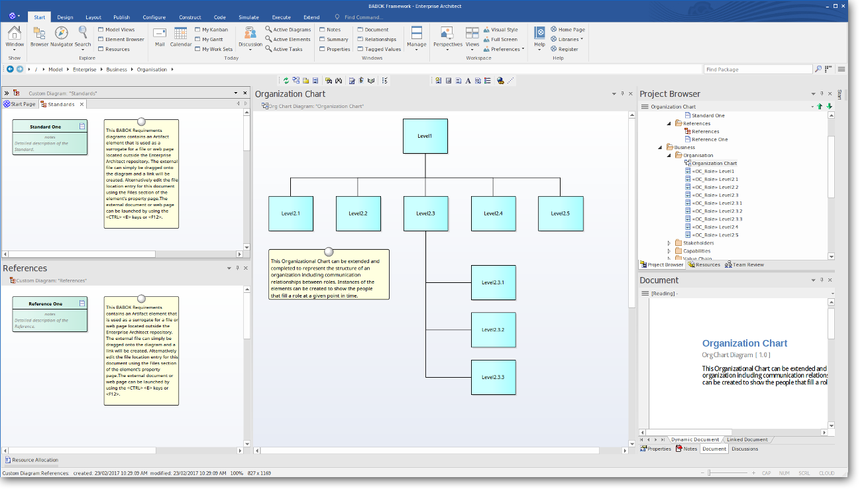Open the Calendar in the ribbon

click(x=180, y=33)
